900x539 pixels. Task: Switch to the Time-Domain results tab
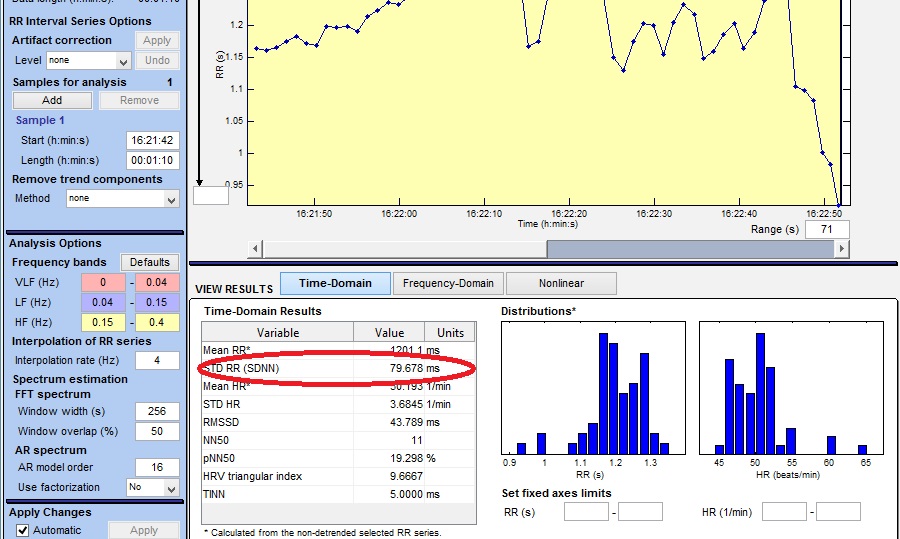335,284
